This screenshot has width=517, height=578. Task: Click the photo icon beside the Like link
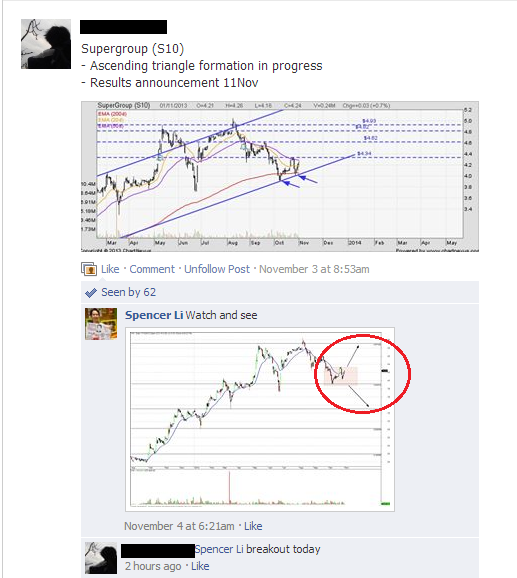[x=89, y=269]
